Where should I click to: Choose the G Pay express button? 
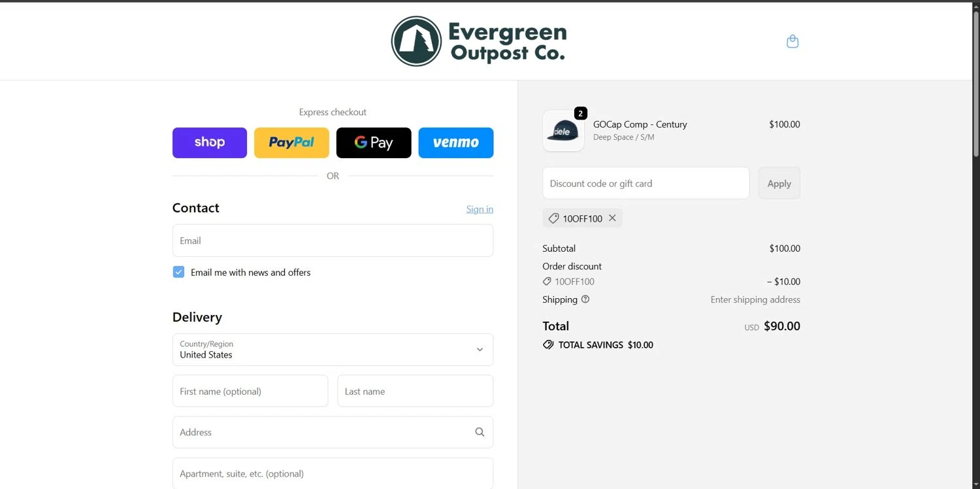pos(374,143)
